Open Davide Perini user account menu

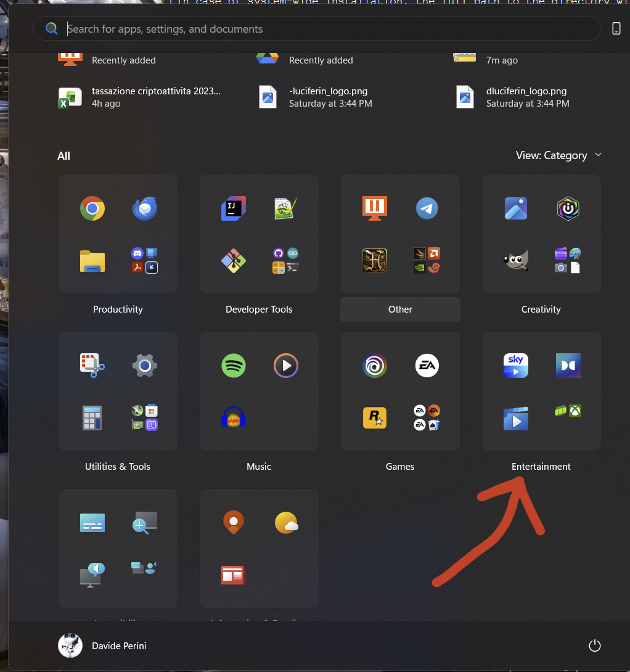(x=102, y=645)
